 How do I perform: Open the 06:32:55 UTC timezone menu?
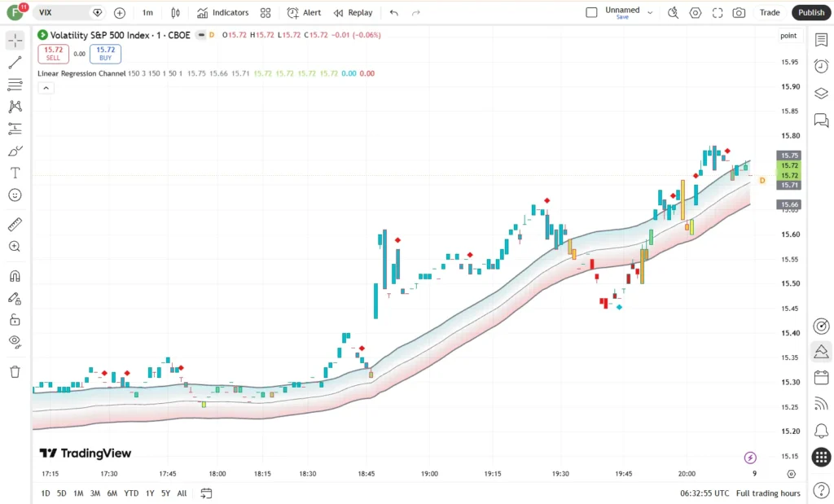click(705, 493)
